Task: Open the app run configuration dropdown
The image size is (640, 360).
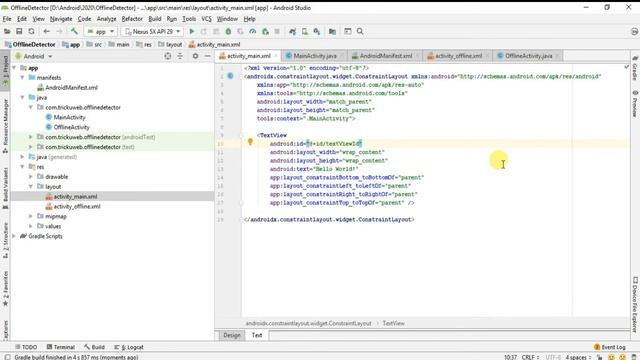Action: pyautogui.click(x=100, y=31)
